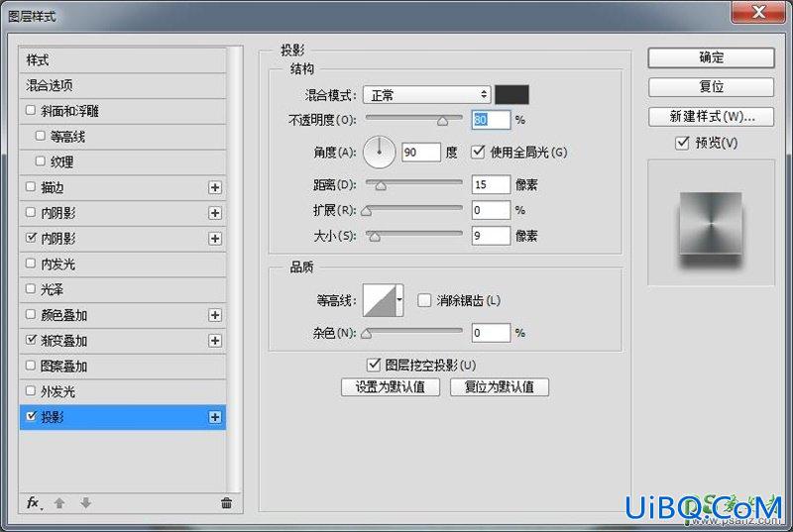Click the 大小 slider handle
Viewport: 793px width, 532px height.
tap(375, 237)
